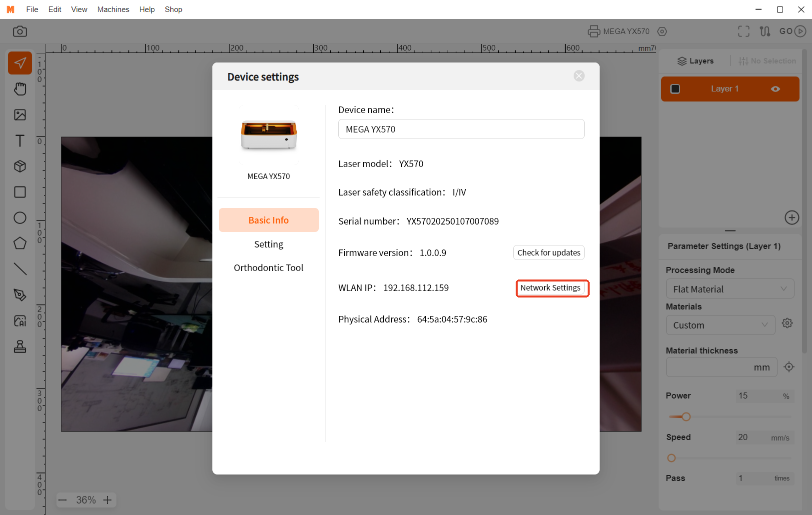Click the Network Settings button
Image resolution: width=812 pixels, height=515 pixels.
coord(550,288)
